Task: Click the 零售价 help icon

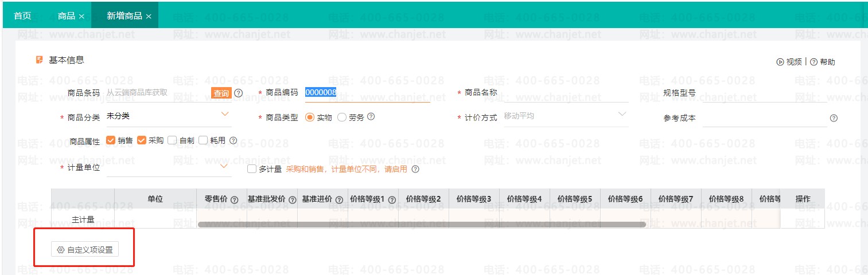Action: [x=234, y=200]
